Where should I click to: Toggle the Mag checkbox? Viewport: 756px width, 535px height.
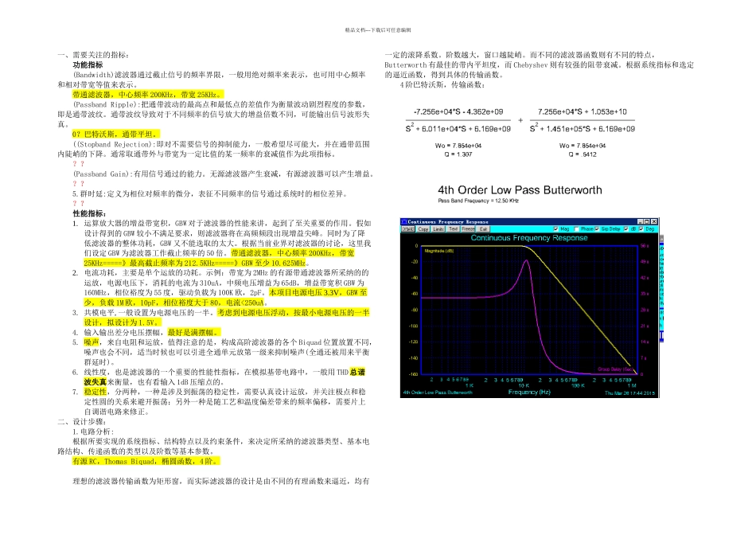coord(556,229)
